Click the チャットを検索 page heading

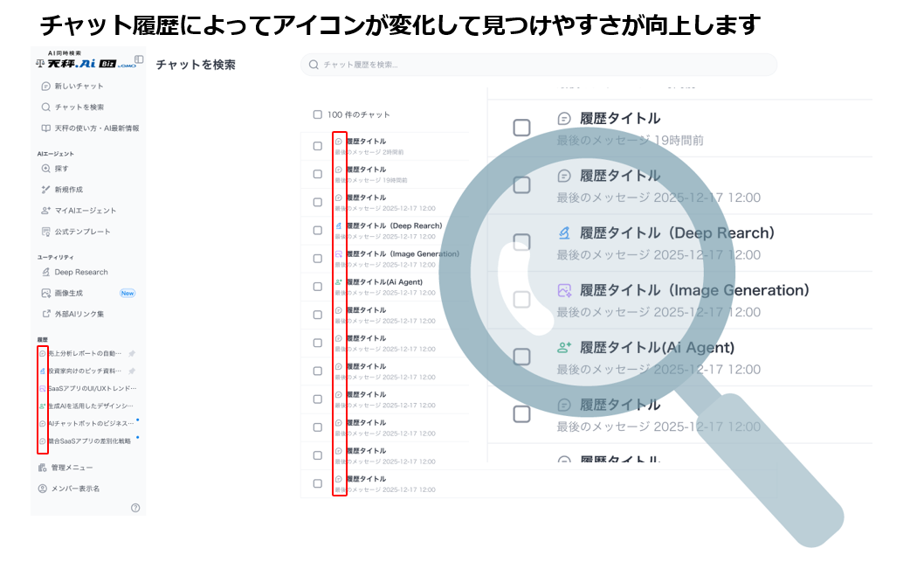click(196, 65)
